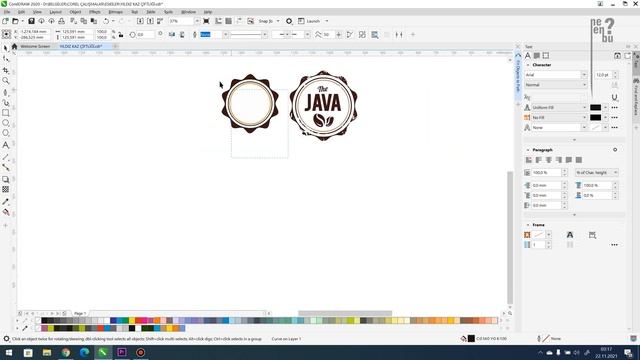Open text fill settings ellipsis button
This screenshot has width=640, height=360.
click(615, 107)
